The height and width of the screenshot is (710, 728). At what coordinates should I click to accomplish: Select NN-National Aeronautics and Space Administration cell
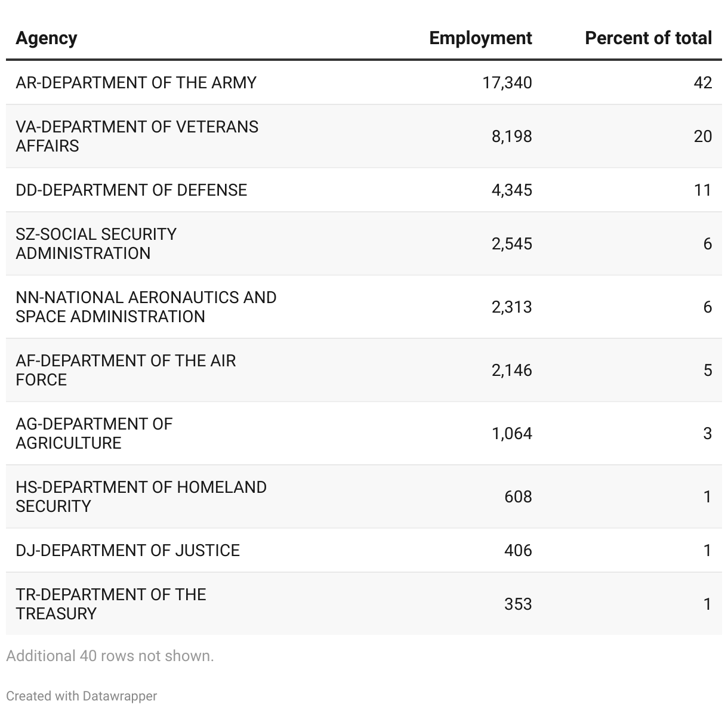(x=146, y=307)
